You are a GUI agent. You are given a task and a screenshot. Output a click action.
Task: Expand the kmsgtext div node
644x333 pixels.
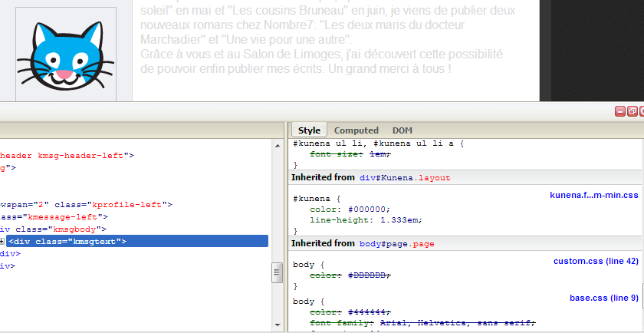tap(2, 242)
